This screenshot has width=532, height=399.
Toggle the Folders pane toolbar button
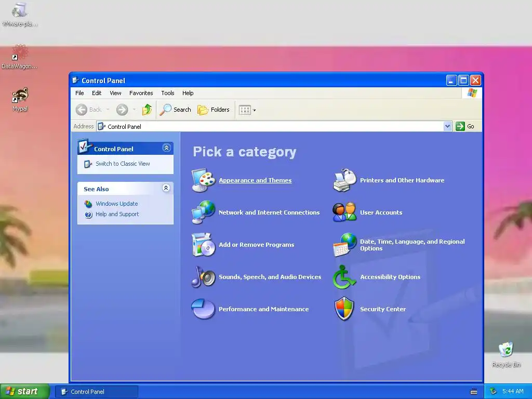(x=214, y=110)
